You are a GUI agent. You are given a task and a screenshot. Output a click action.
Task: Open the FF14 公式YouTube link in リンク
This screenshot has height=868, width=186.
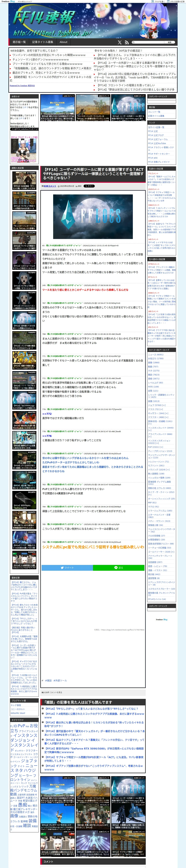[157, 143]
